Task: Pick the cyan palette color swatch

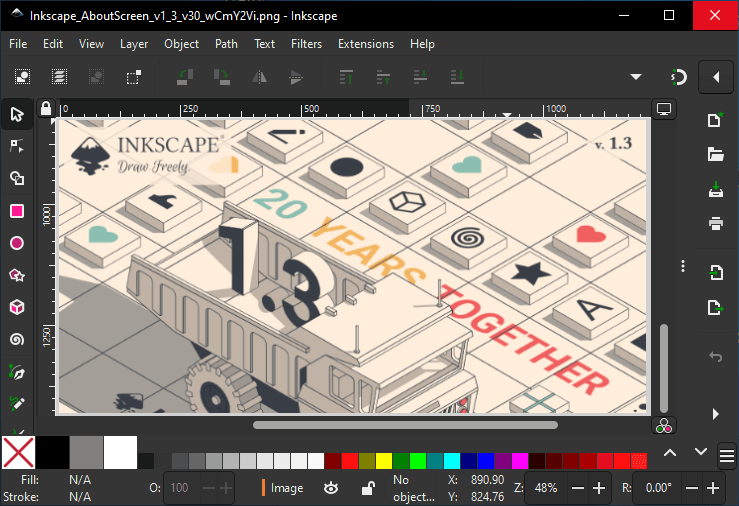Action: [x=452, y=461]
